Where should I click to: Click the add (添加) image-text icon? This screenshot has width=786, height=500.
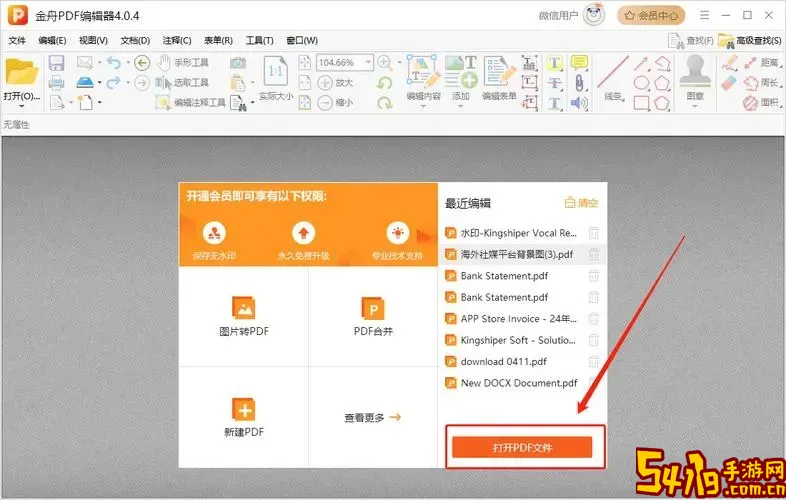tap(461, 71)
